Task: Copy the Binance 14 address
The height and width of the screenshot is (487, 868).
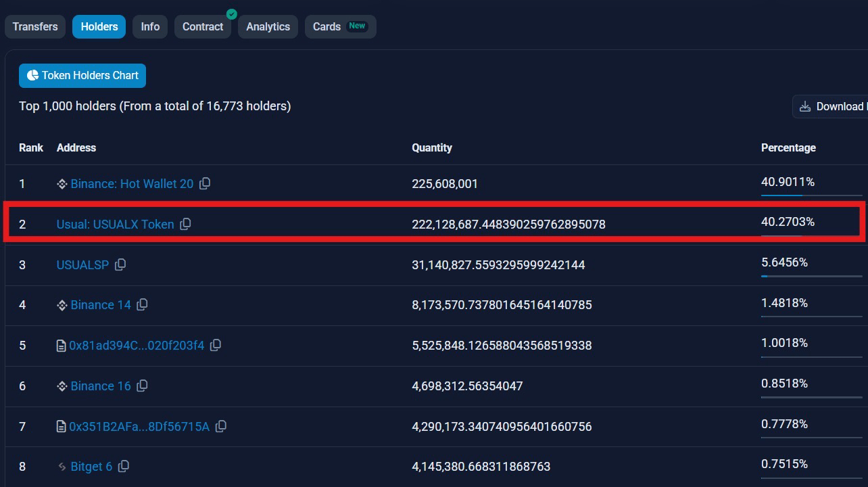Action: pos(142,305)
